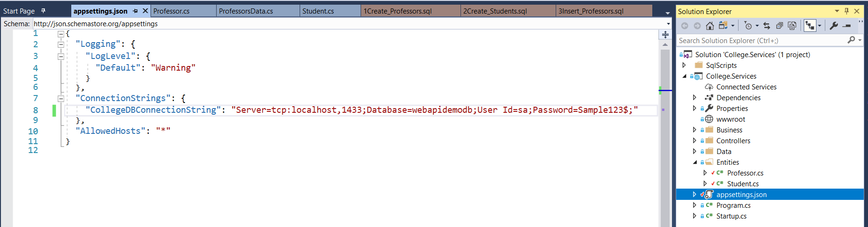Expand the Properties node
This screenshot has width=868, height=227.
click(694, 109)
